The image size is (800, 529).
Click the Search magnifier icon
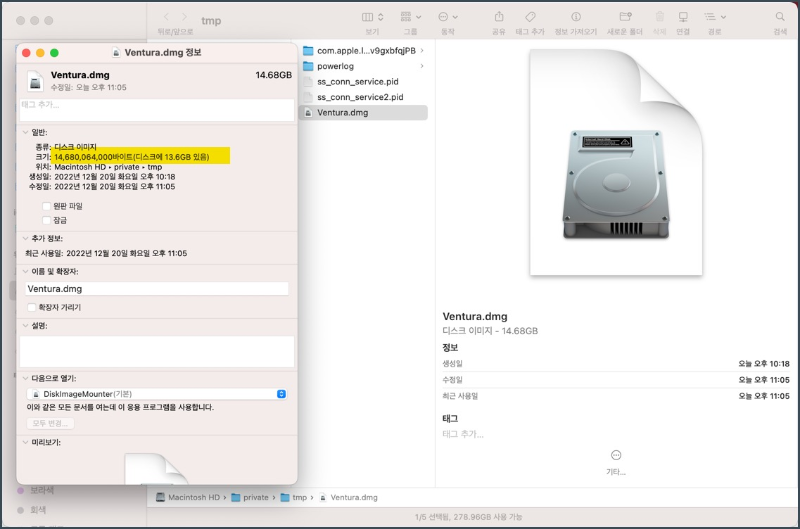[780, 17]
